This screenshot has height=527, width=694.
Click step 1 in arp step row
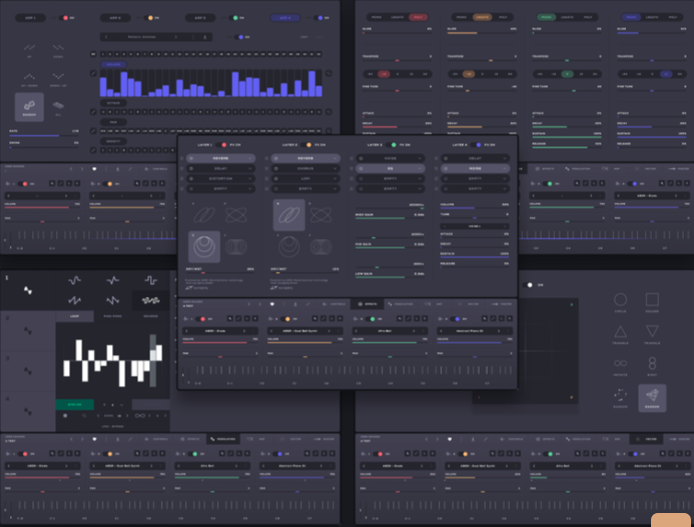point(103,54)
